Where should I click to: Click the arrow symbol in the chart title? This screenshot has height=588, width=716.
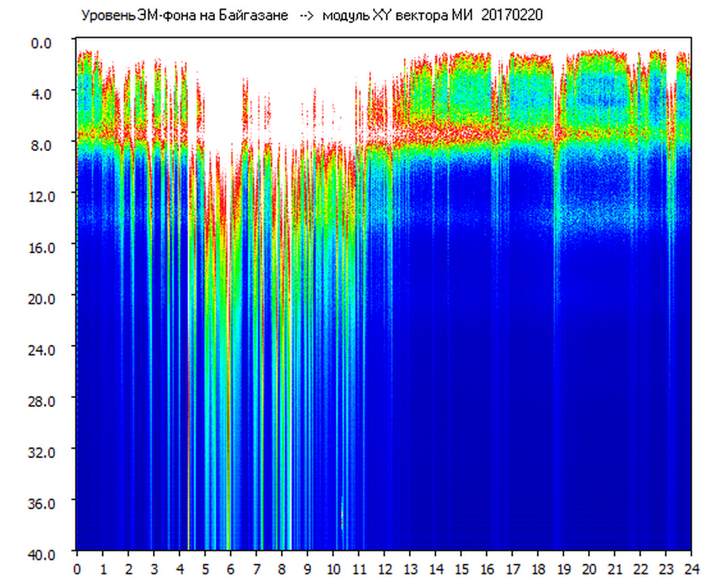point(306,16)
